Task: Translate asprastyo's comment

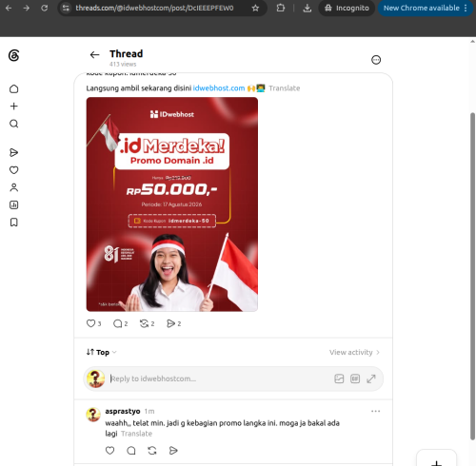Action: click(136, 434)
